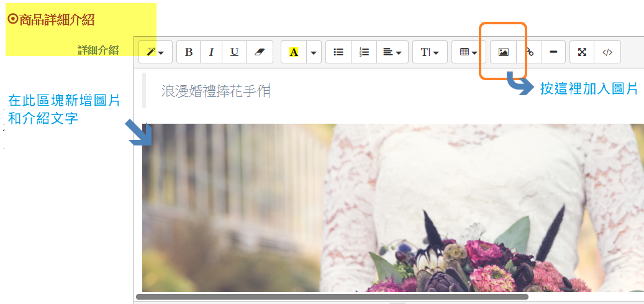The image size is (644, 304).
Task: Switch to code view
Action: pyautogui.click(x=607, y=52)
